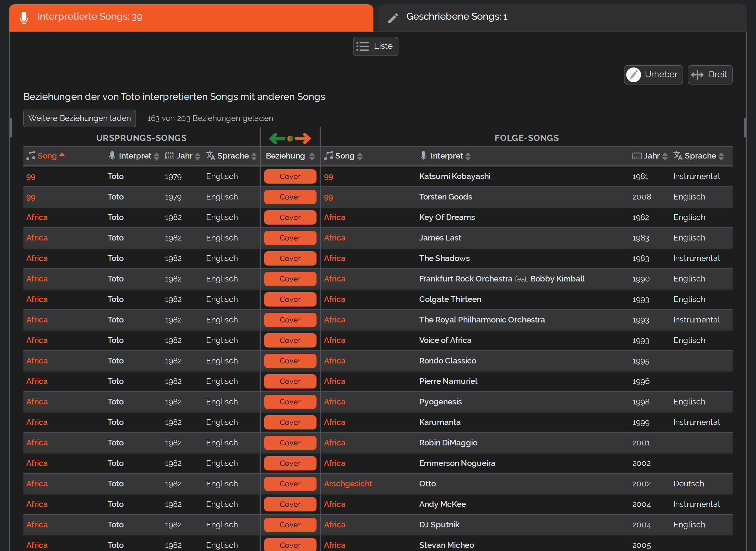Click the right-edge scrollbar handle
Image resolution: width=756 pixels, height=551 pixels.
click(x=745, y=128)
